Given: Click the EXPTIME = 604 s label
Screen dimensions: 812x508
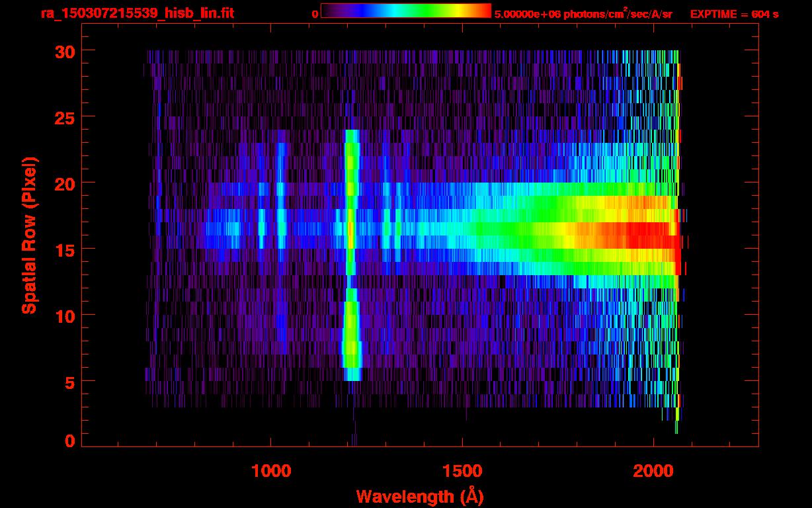Looking at the screenshot, I should click(x=734, y=14).
